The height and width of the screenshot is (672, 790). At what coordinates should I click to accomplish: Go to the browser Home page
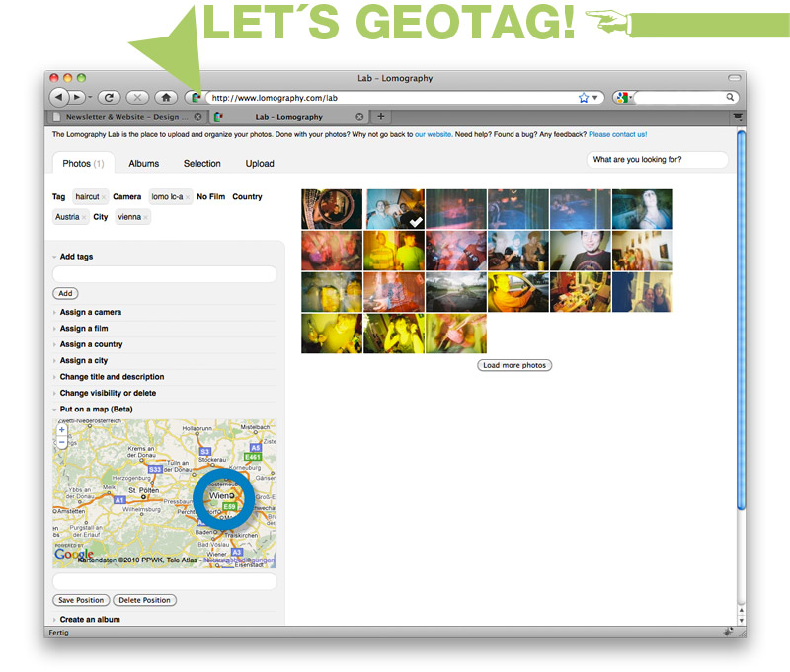coord(166,97)
